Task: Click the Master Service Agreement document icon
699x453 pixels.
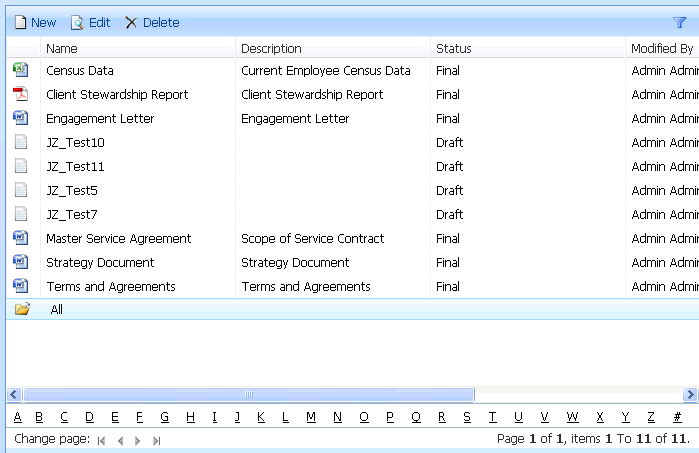Action: pos(21,239)
